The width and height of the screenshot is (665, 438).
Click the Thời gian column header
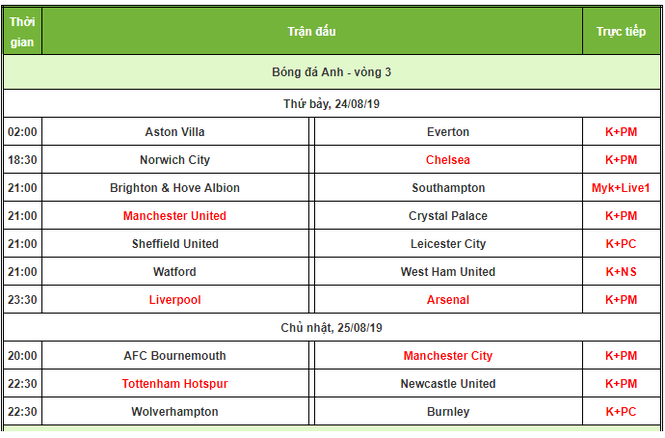22,31
